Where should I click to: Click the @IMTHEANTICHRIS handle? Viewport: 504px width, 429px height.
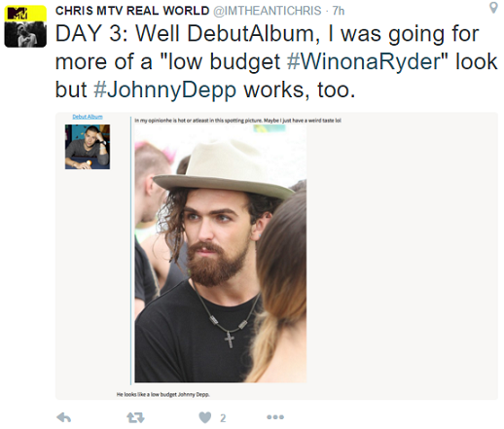pos(268,11)
